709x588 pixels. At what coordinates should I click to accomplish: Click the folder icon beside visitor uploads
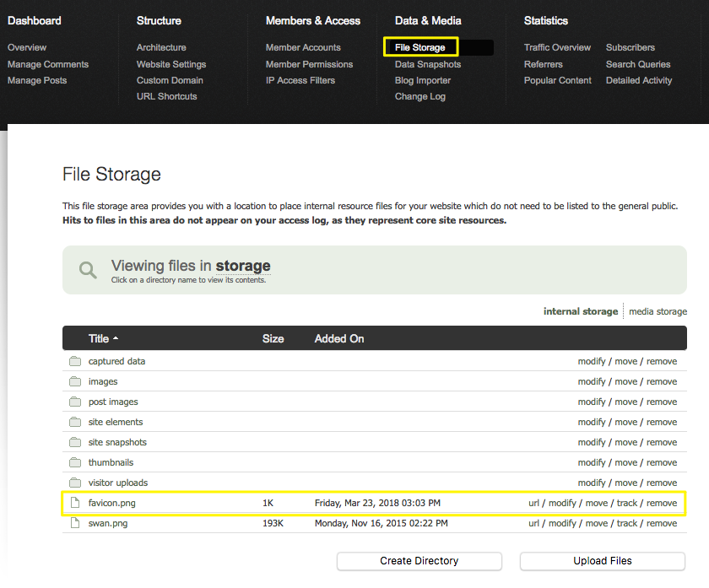[x=74, y=483]
